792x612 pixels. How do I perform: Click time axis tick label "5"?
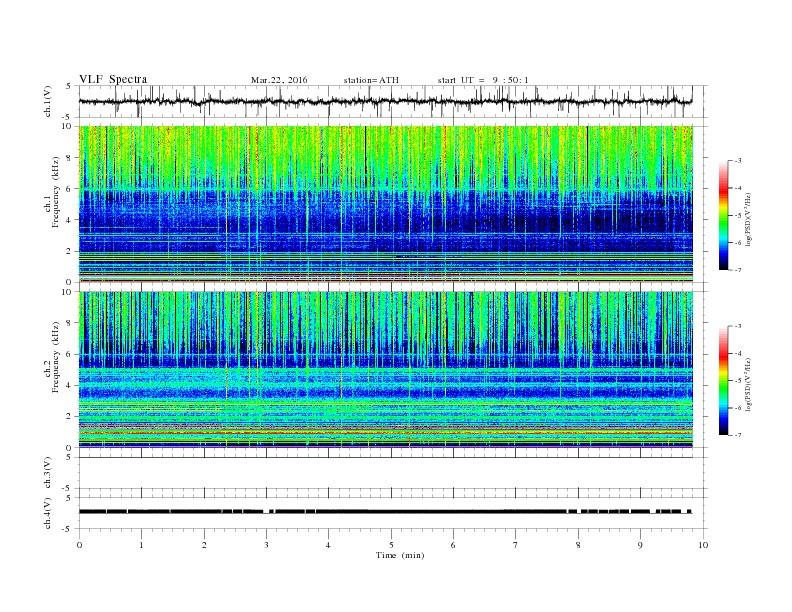[x=391, y=545]
